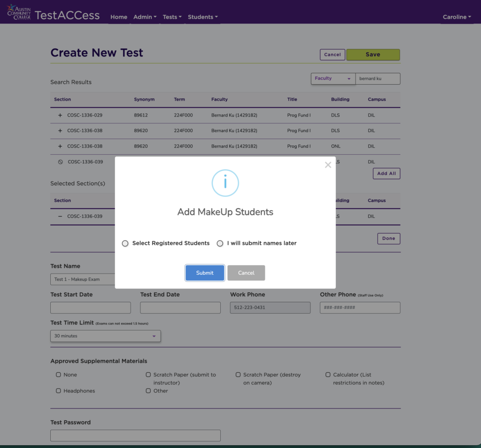Select I will submit names later option
The image size is (481, 448).
pyautogui.click(x=220, y=244)
